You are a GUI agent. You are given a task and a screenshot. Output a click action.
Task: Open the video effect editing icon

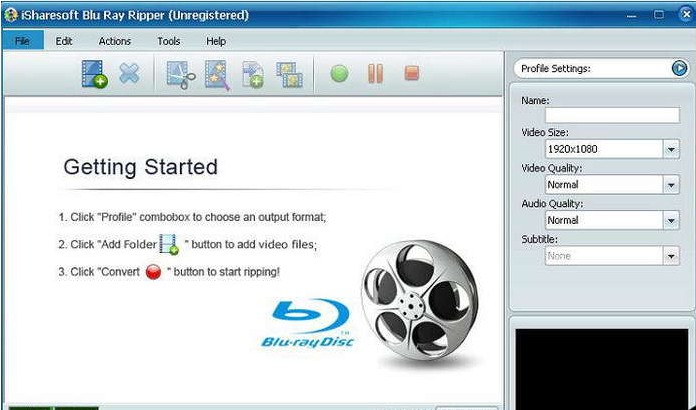(217, 75)
